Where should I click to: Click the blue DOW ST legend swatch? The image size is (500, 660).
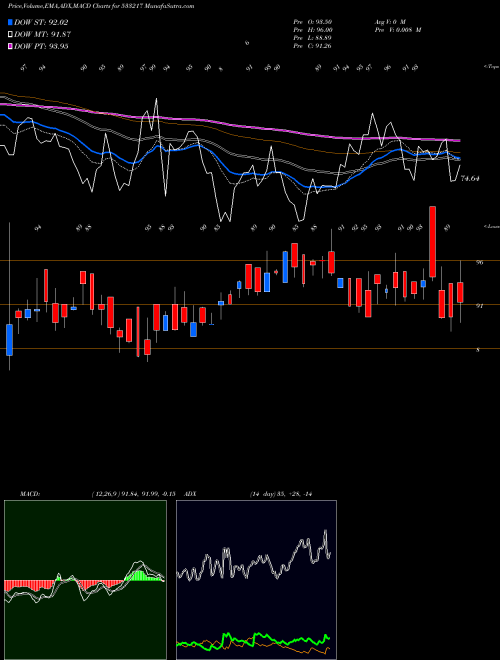[10, 22]
